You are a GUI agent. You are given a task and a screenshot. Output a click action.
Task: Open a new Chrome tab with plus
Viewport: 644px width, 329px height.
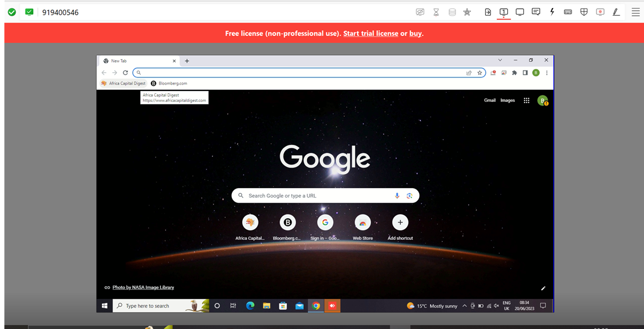coord(187,61)
